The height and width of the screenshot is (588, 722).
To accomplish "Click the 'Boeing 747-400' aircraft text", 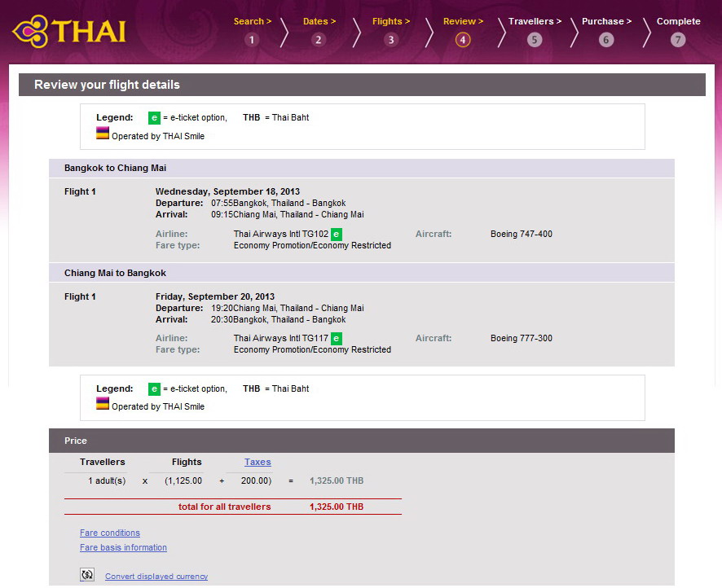I will point(522,234).
